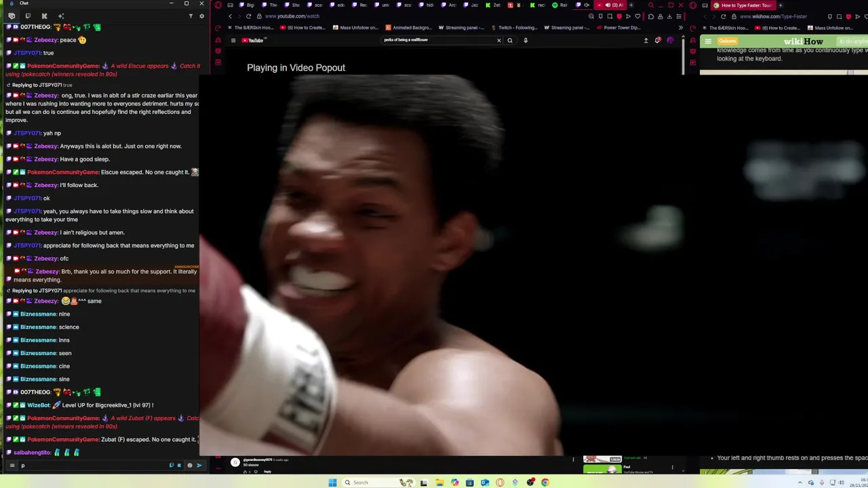Select 'How to Type Faster' wikiHow tab
This screenshot has height=488, width=868.
point(743,5)
